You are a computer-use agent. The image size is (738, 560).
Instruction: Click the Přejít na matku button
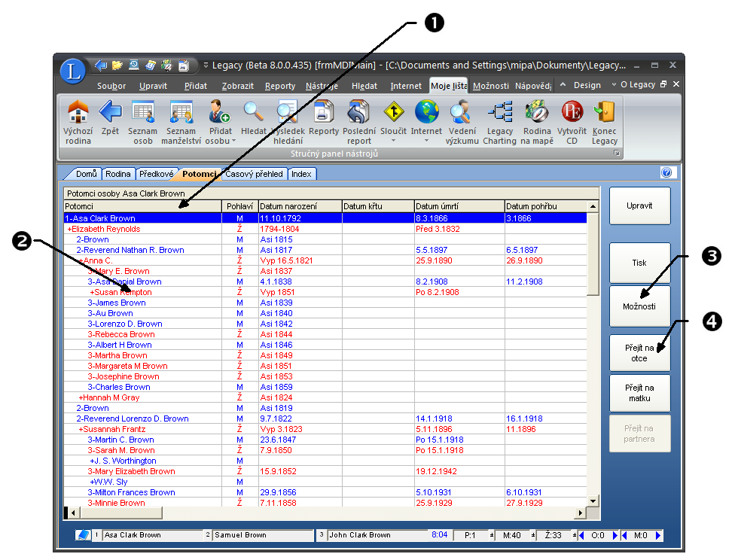(639, 392)
